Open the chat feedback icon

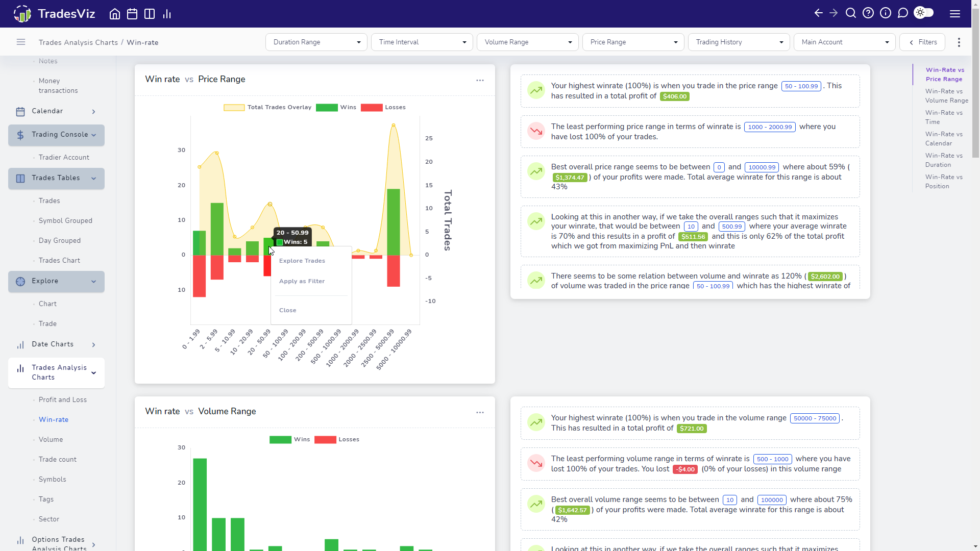[x=903, y=13]
